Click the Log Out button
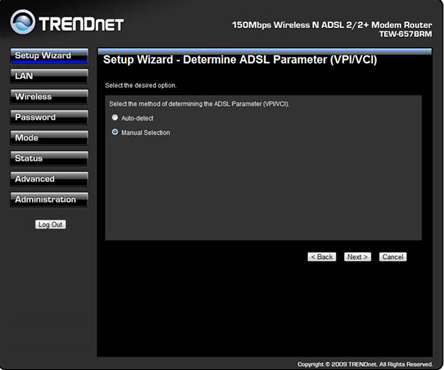Screen dimensions: 444x370 tap(51, 224)
